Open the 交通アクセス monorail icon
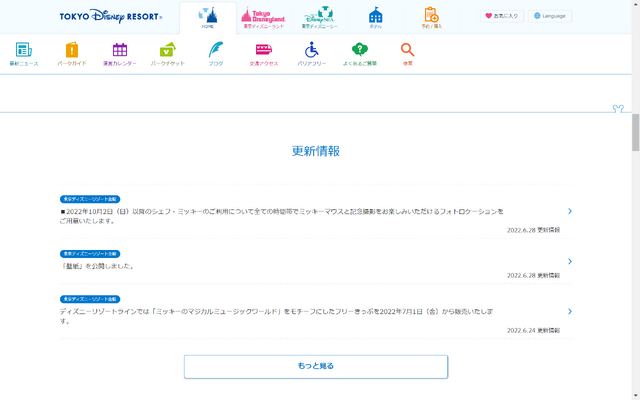The width and height of the screenshot is (640, 400). click(x=264, y=49)
